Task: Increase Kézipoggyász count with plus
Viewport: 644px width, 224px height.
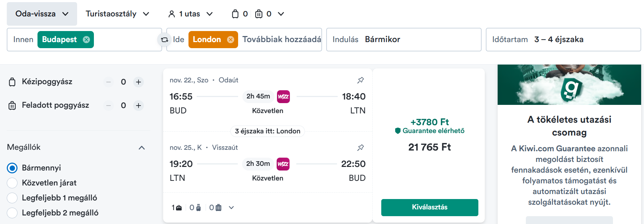Action: [x=139, y=82]
